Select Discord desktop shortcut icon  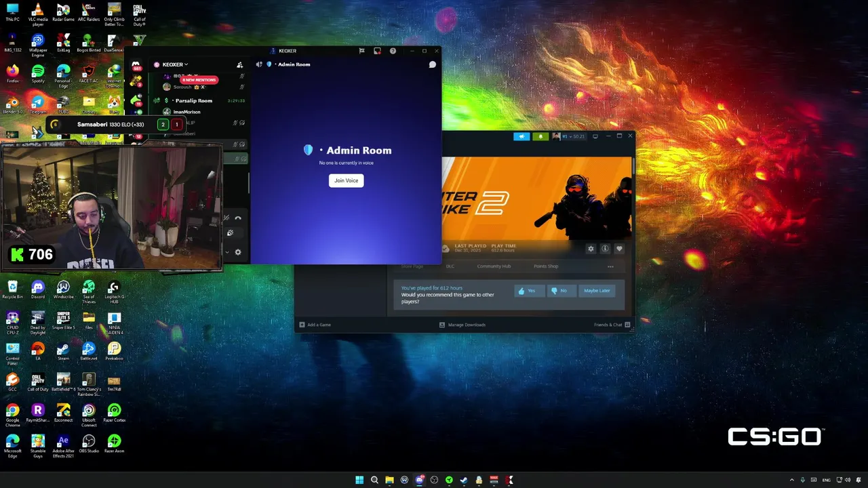tap(38, 290)
